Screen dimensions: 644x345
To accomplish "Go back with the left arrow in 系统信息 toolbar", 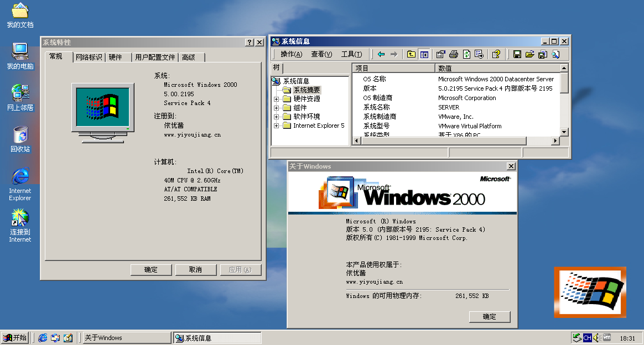I will (x=381, y=54).
